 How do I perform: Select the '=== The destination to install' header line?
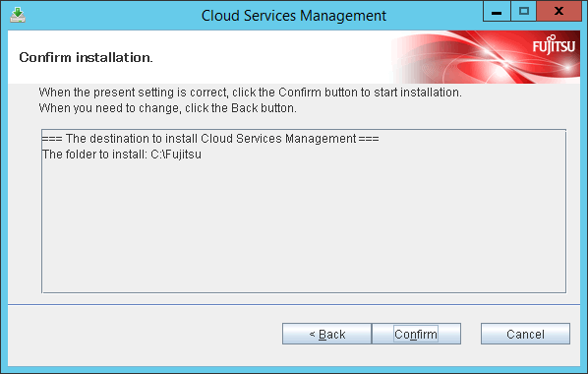[210, 139]
